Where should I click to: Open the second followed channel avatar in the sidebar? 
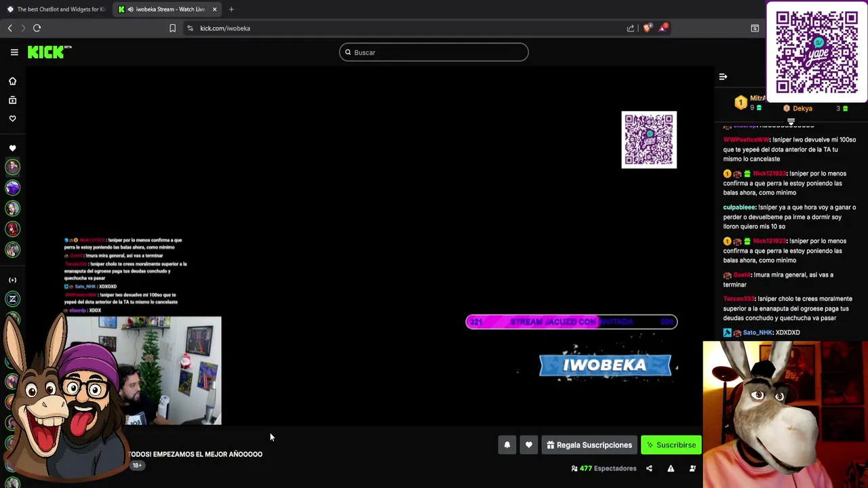click(x=12, y=188)
